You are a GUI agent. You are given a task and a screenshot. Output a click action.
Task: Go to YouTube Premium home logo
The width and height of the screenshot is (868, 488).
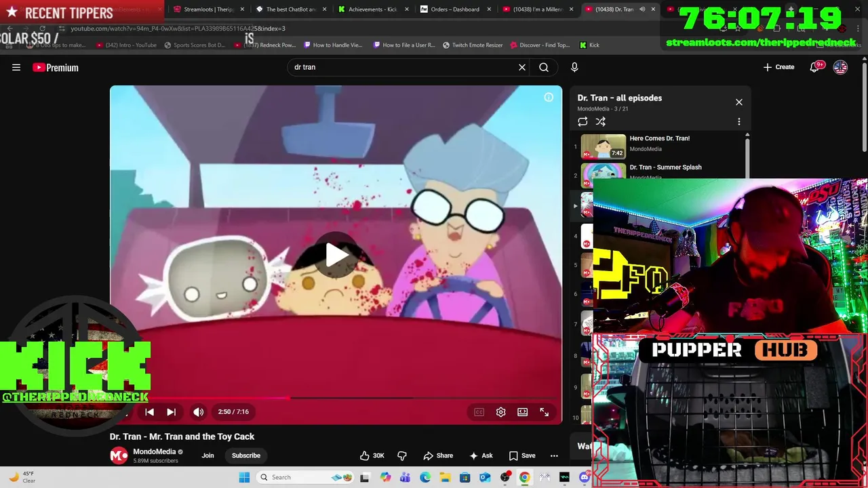pos(56,67)
